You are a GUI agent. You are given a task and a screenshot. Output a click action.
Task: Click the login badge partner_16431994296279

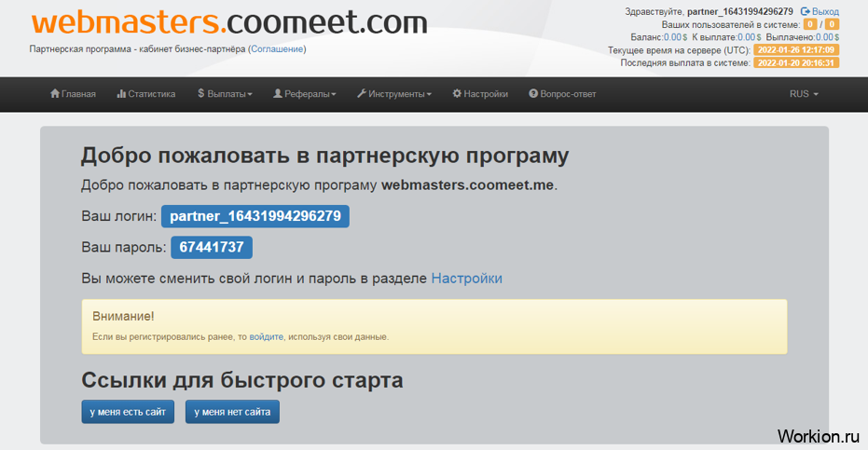pos(255,216)
